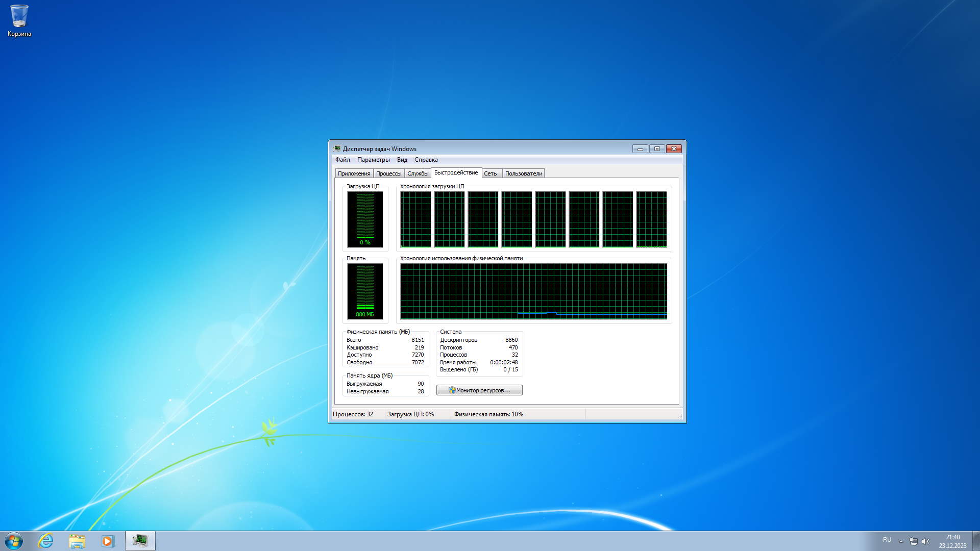
Task: Open the Вид menu
Action: [402, 160]
